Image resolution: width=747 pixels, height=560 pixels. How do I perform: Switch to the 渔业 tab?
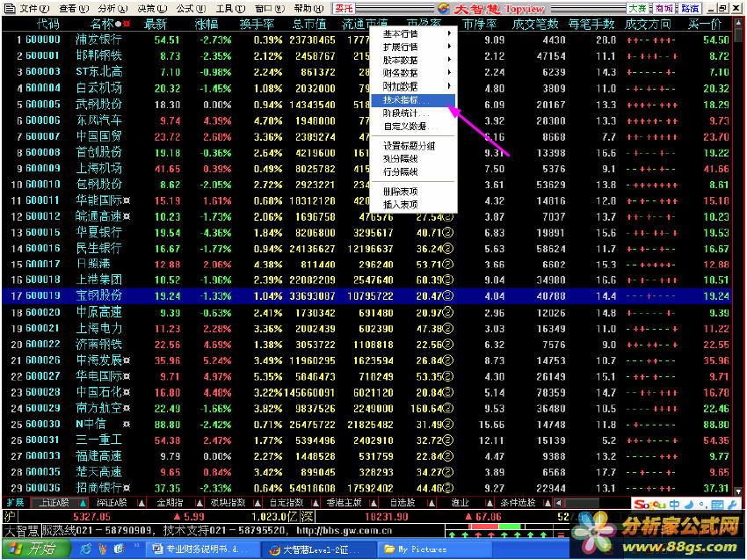461,503
